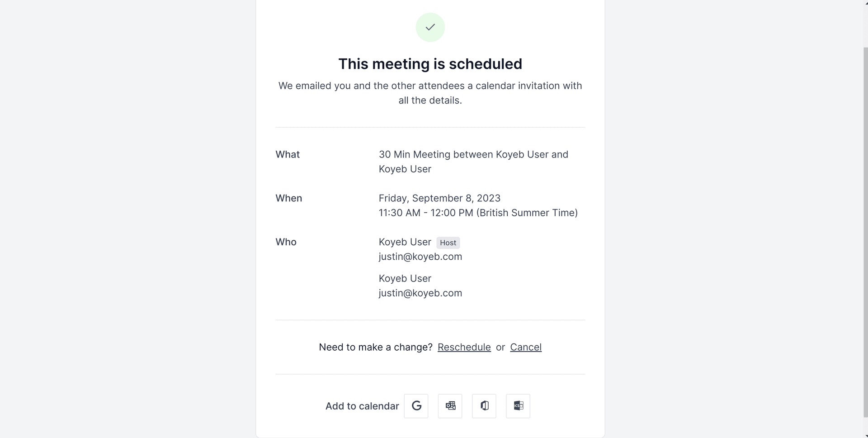Click the "When" row label
868x438 pixels.
[x=288, y=198]
